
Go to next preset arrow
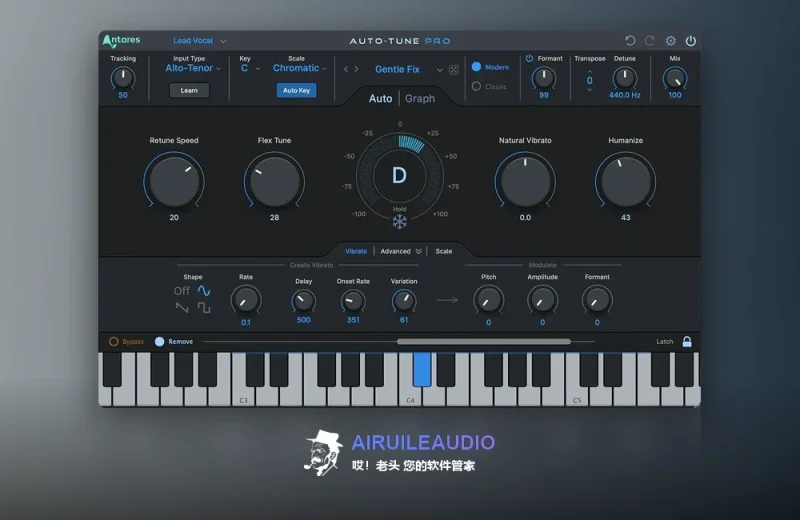[x=356, y=69]
